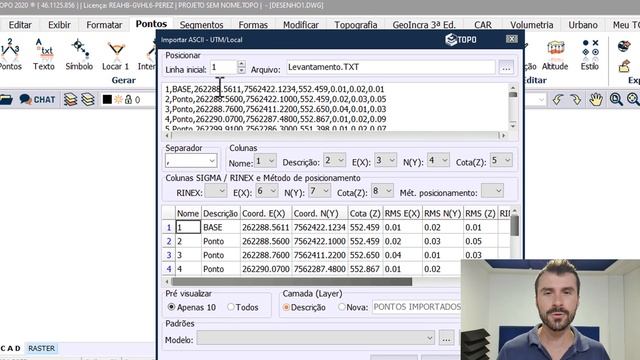Viewport: 640px width, 360px height.
Task: Click the layer sun freeze icon
Action: [118, 100]
